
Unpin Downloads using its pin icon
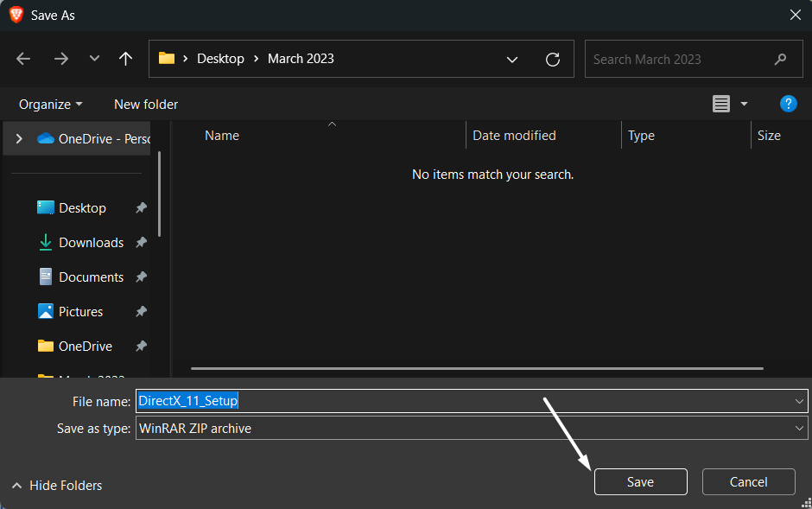141,243
